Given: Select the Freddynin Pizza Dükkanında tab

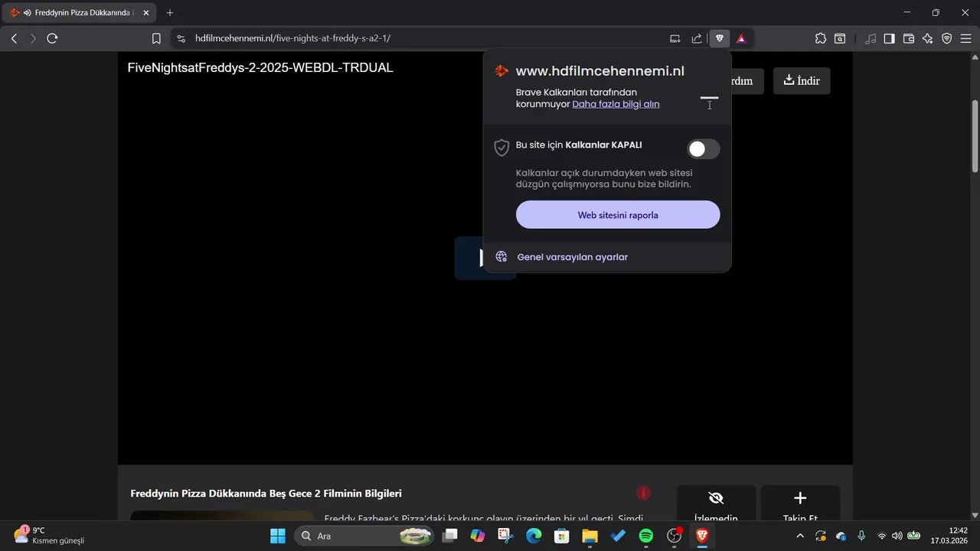Looking at the screenshot, I should coord(79,13).
